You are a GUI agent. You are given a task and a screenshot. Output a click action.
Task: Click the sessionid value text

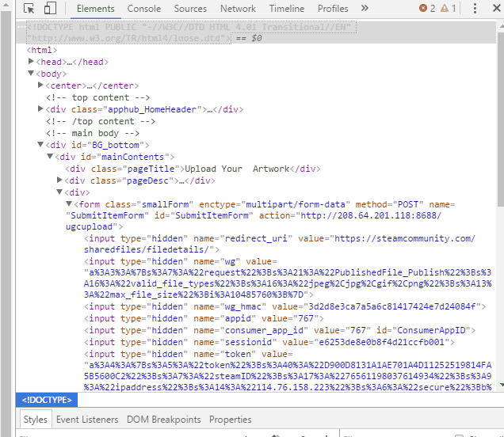[381, 342]
